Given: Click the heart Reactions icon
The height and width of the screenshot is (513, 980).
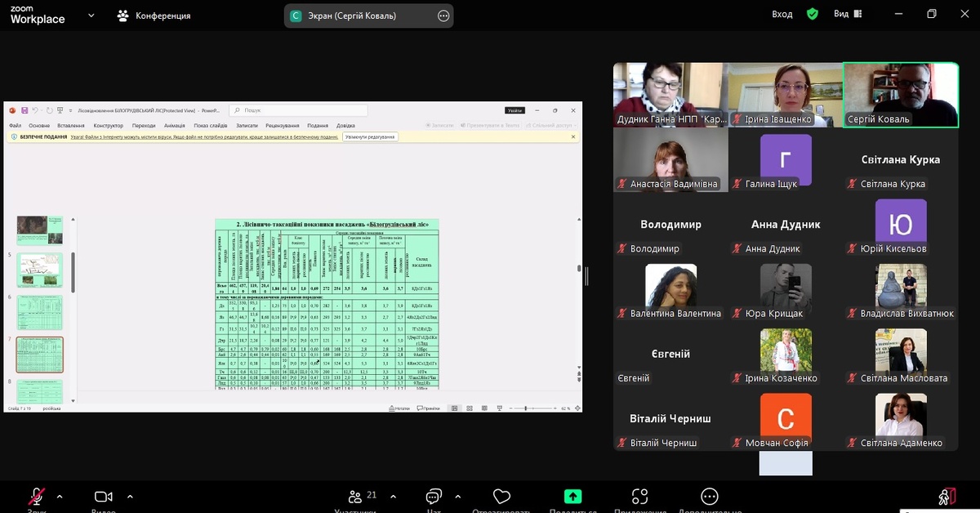Looking at the screenshot, I should pos(502,497).
